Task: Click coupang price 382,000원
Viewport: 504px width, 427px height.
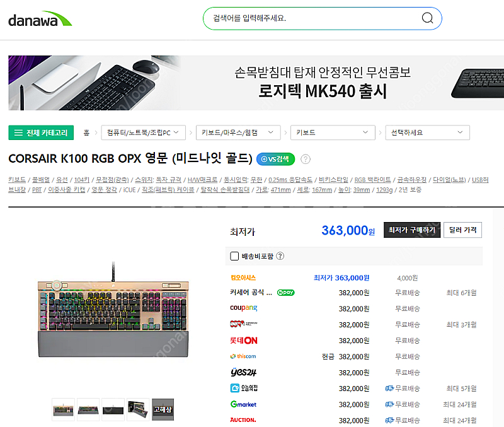Action: click(354, 309)
